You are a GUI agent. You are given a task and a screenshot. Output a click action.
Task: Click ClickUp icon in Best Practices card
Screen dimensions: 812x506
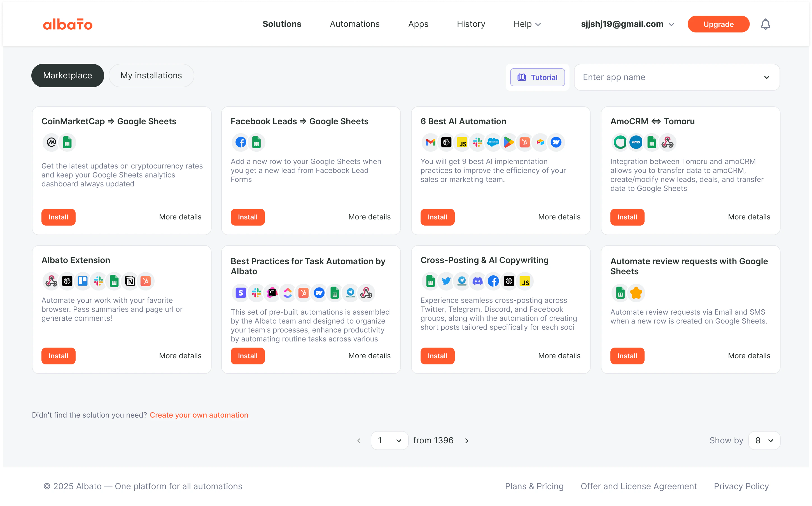click(288, 293)
